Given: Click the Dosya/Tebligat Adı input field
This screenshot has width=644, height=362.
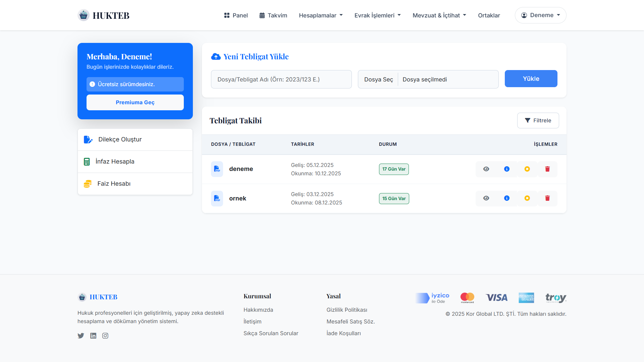Looking at the screenshot, I should [x=281, y=79].
